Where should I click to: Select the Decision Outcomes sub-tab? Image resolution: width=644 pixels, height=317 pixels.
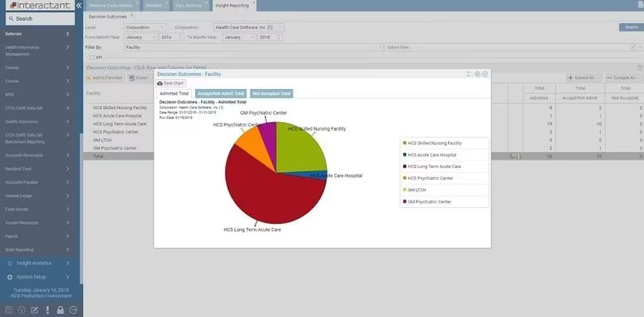(x=107, y=17)
